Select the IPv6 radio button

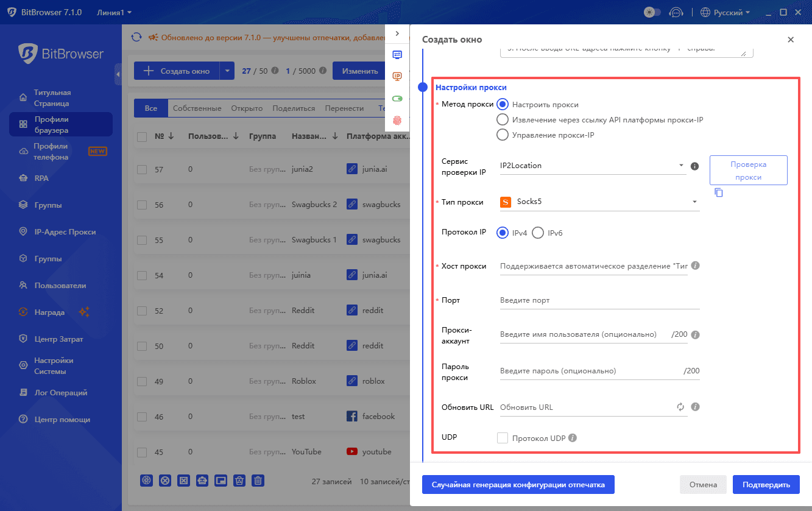click(x=537, y=233)
